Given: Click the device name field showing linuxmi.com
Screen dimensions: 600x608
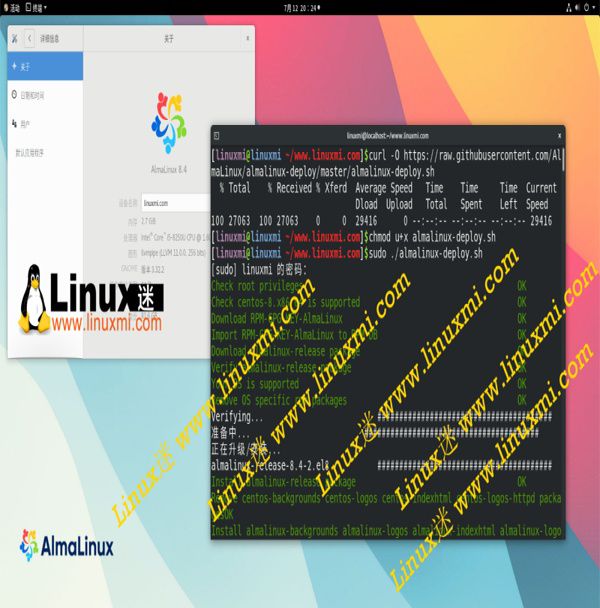Looking at the screenshot, I should [x=176, y=203].
